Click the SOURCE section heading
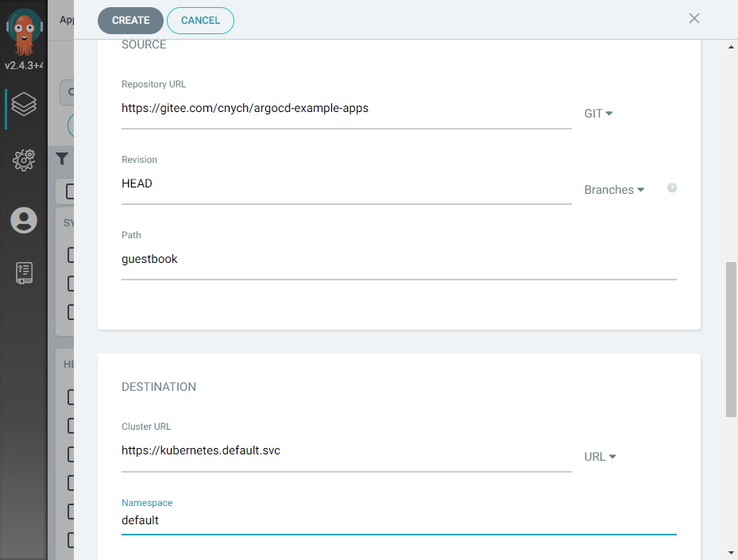Image resolution: width=738 pixels, height=560 pixels. (144, 44)
